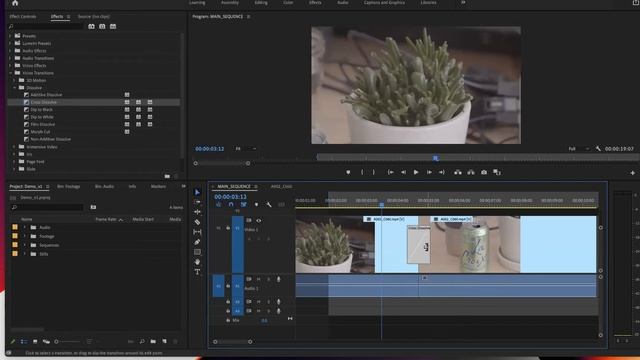Select the Rectangle tool
The width and height of the screenshot is (640, 360).
click(x=197, y=252)
